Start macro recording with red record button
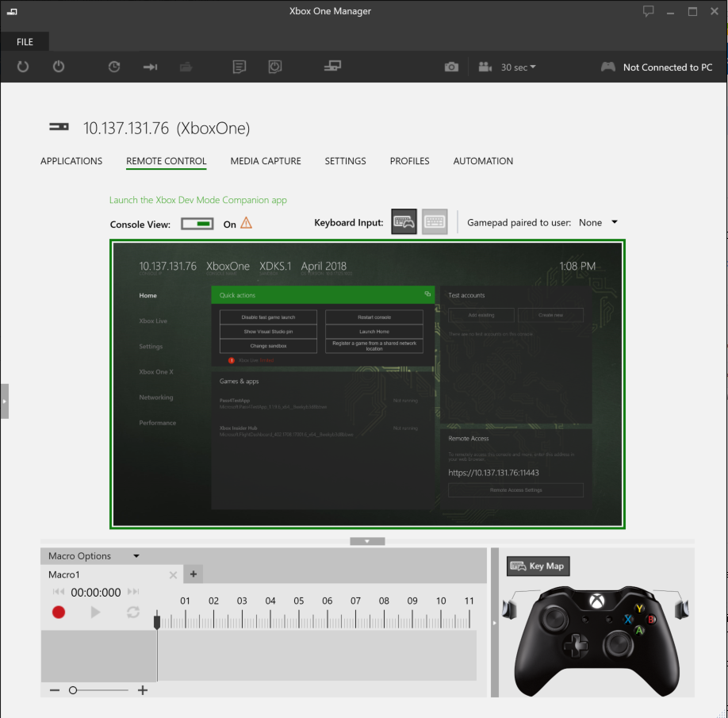 point(59,612)
